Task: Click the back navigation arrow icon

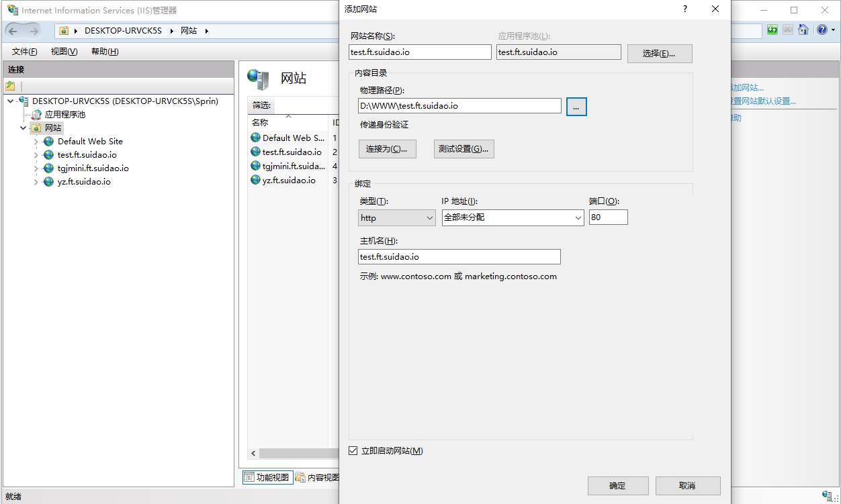Action: pos(13,31)
